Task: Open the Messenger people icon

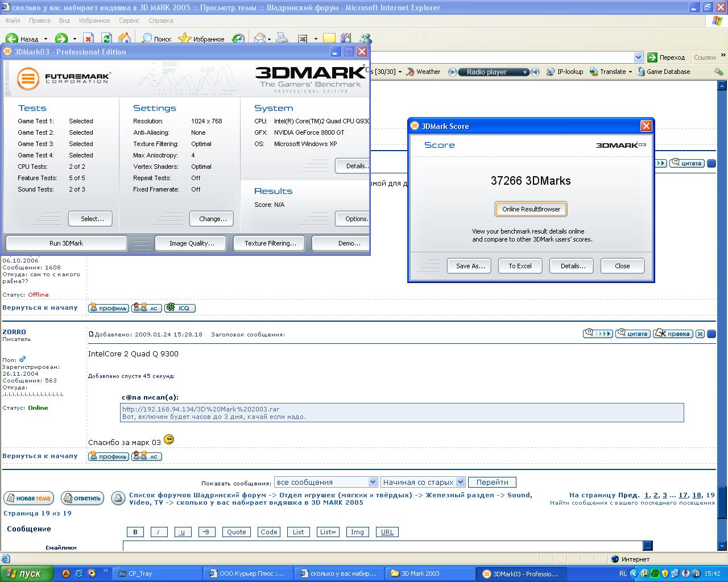Action: [365, 39]
